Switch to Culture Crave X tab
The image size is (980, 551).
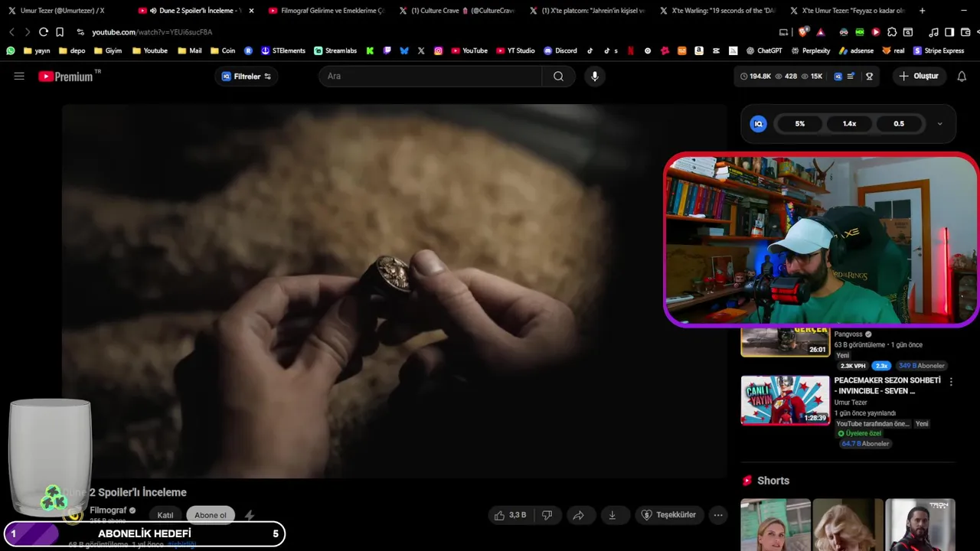pos(457,11)
